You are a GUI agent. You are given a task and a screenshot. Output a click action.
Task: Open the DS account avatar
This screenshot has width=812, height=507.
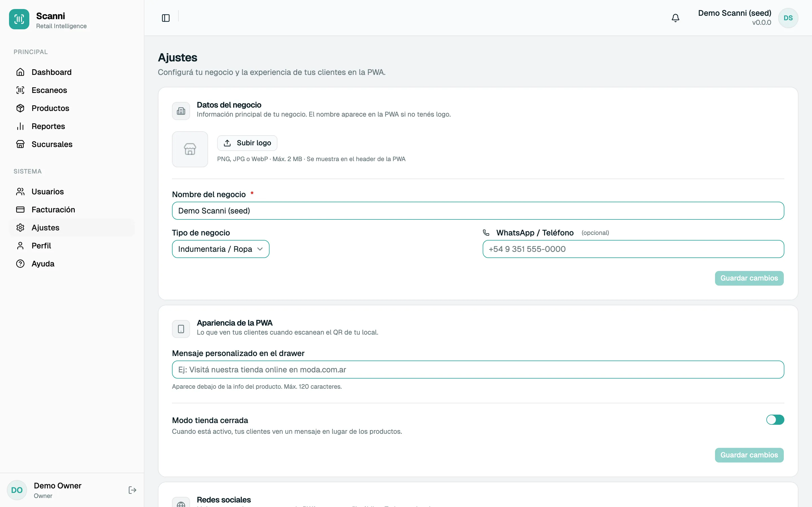[788, 18]
